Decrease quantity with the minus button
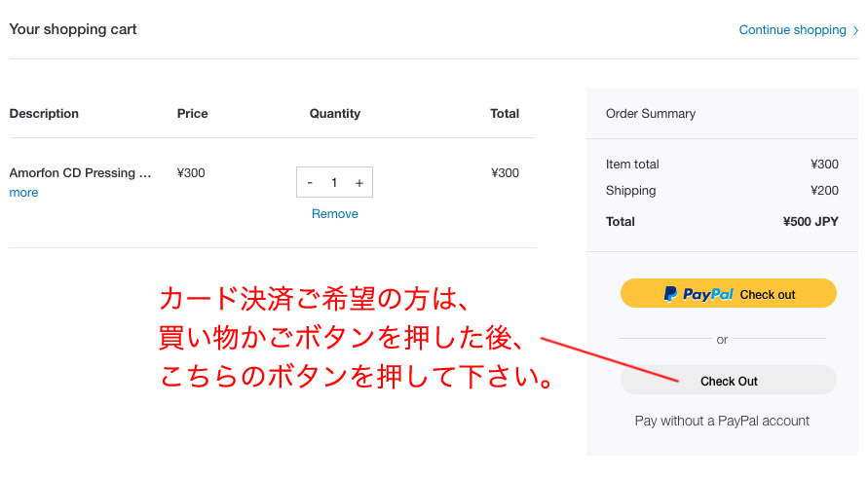 tap(310, 182)
